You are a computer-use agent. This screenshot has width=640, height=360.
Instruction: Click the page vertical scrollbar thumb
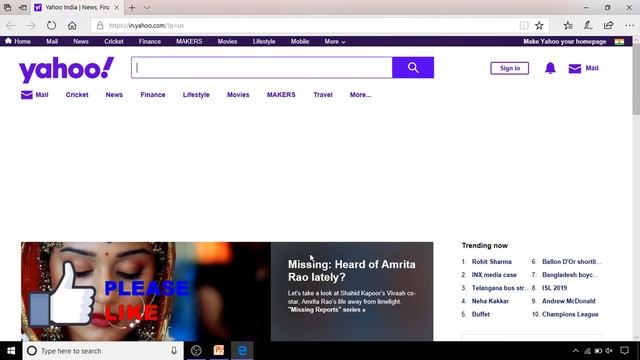[636, 80]
